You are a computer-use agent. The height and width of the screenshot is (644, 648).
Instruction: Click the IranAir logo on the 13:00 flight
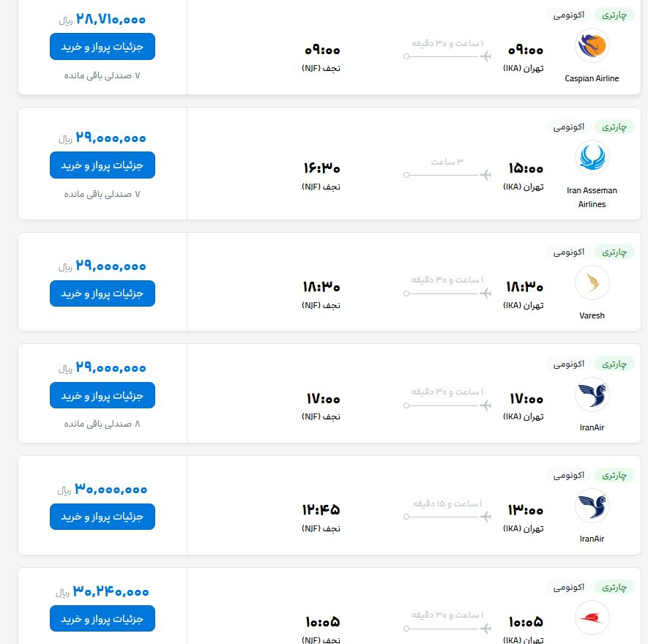click(592, 506)
